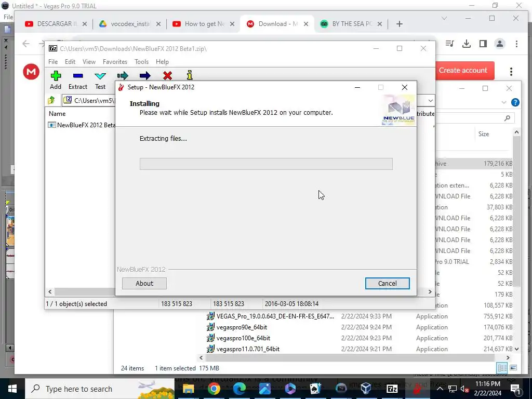The width and height of the screenshot is (532, 399).
Task: Click the File Explorer vertical scrollbar up arrow
Action: click(x=516, y=132)
